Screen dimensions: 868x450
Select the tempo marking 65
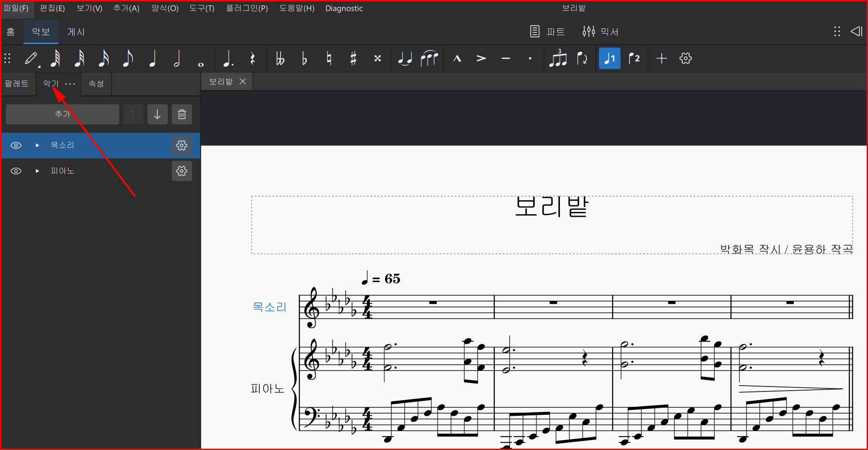click(381, 279)
